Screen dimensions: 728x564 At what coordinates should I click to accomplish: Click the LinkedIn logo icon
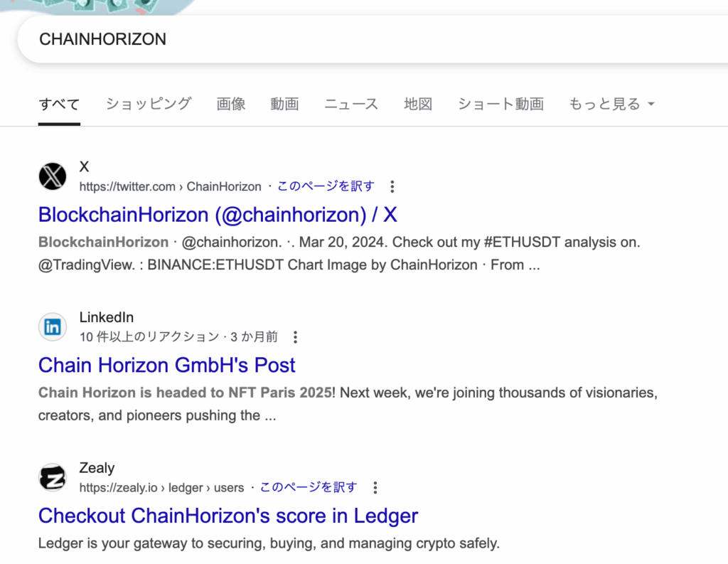tap(53, 327)
